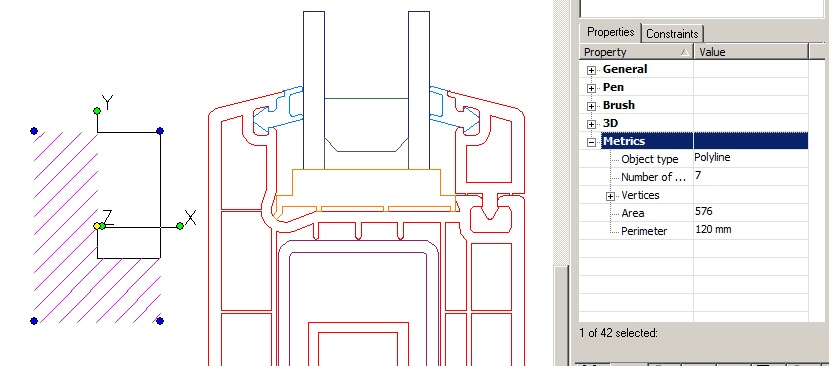Image resolution: width=829 pixels, height=366 pixels.
Task: Select the Perimeter property label
Action: pos(644,231)
